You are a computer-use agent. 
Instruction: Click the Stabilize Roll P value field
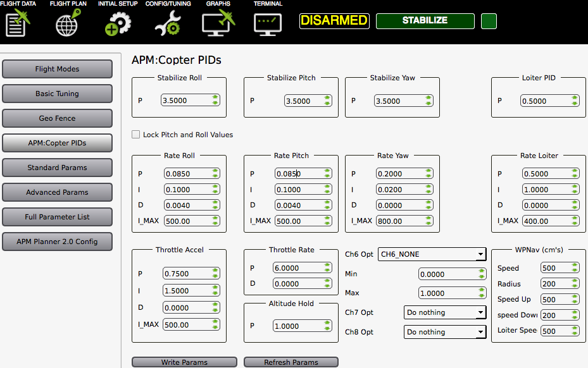click(190, 101)
